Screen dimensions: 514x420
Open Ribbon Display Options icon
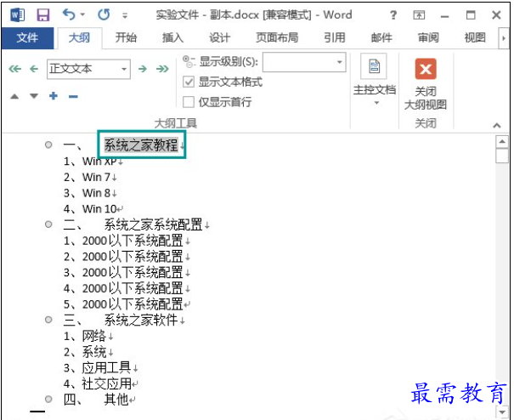(x=419, y=15)
